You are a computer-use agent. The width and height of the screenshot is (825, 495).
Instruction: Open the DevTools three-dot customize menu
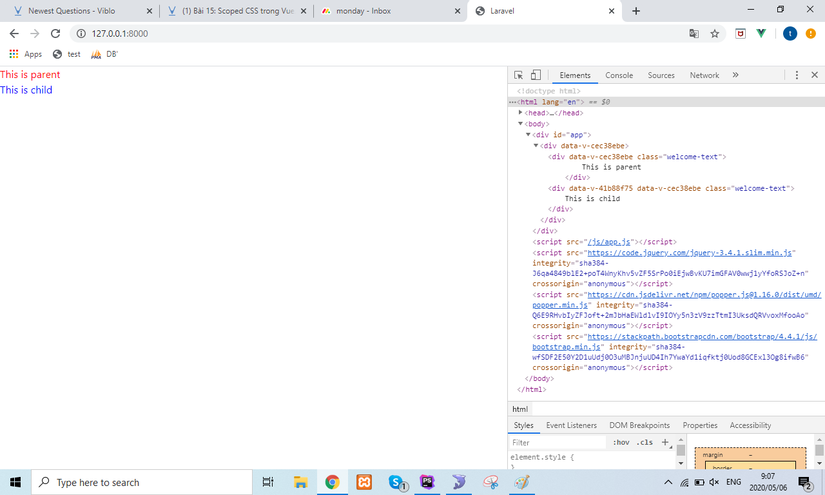click(x=797, y=75)
